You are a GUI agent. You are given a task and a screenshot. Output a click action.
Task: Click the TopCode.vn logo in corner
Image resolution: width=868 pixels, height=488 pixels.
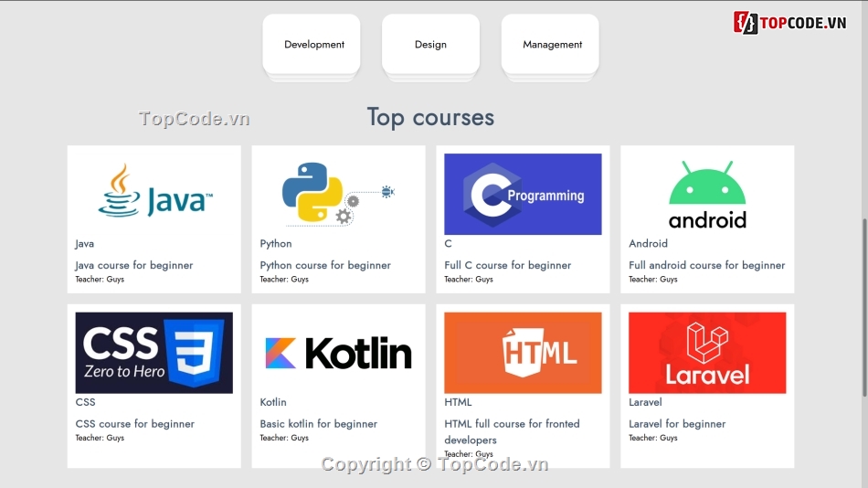[x=790, y=23]
